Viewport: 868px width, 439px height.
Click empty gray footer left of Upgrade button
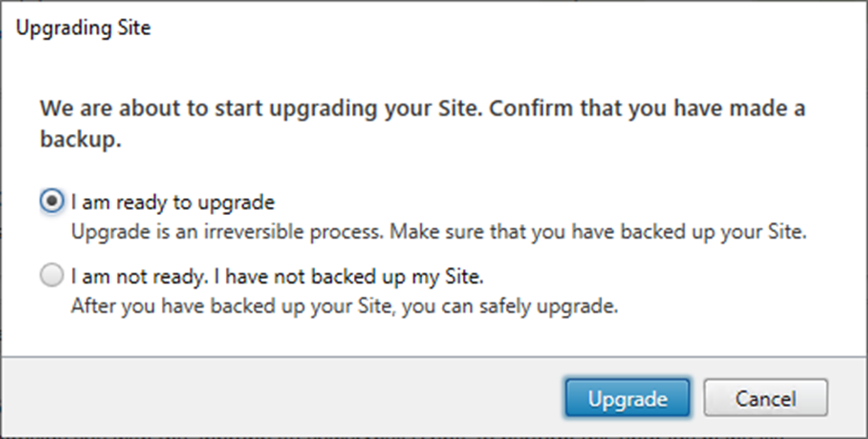[x=276, y=399]
